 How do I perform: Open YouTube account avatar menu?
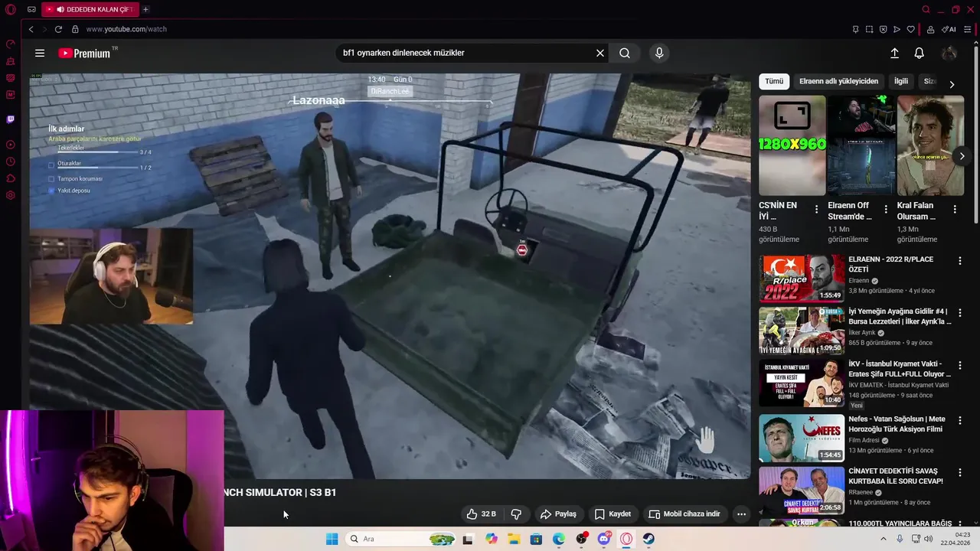(949, 53)
